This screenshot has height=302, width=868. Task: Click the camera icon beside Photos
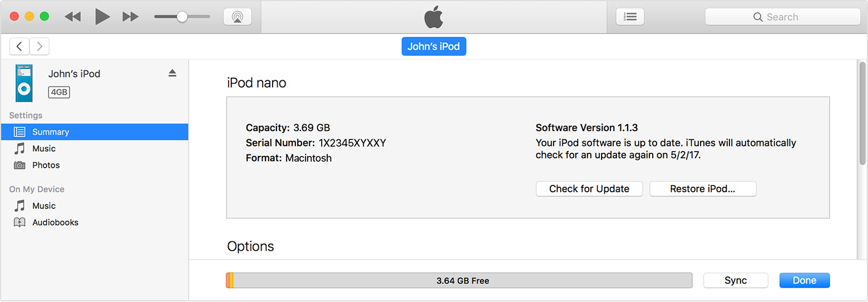[x=19, y=165]
